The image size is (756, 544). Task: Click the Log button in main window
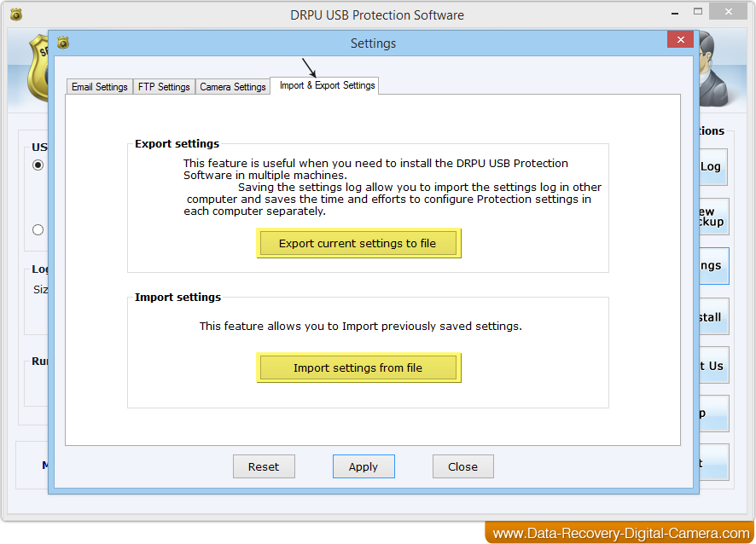(713, 167)
